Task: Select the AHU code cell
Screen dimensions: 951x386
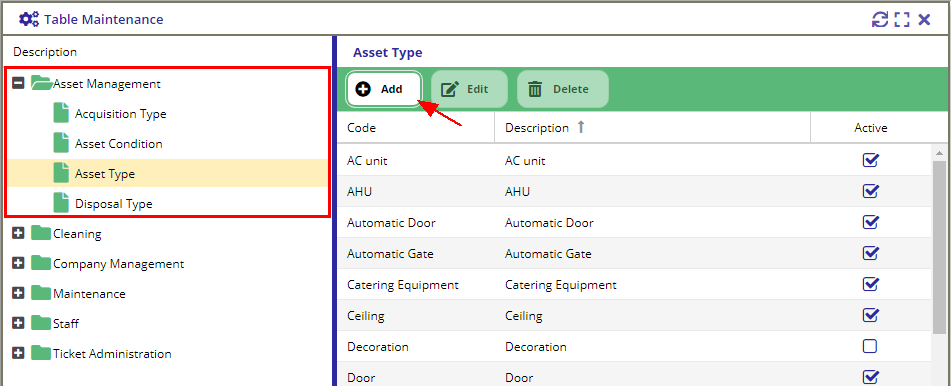Action: click(416, 191)
